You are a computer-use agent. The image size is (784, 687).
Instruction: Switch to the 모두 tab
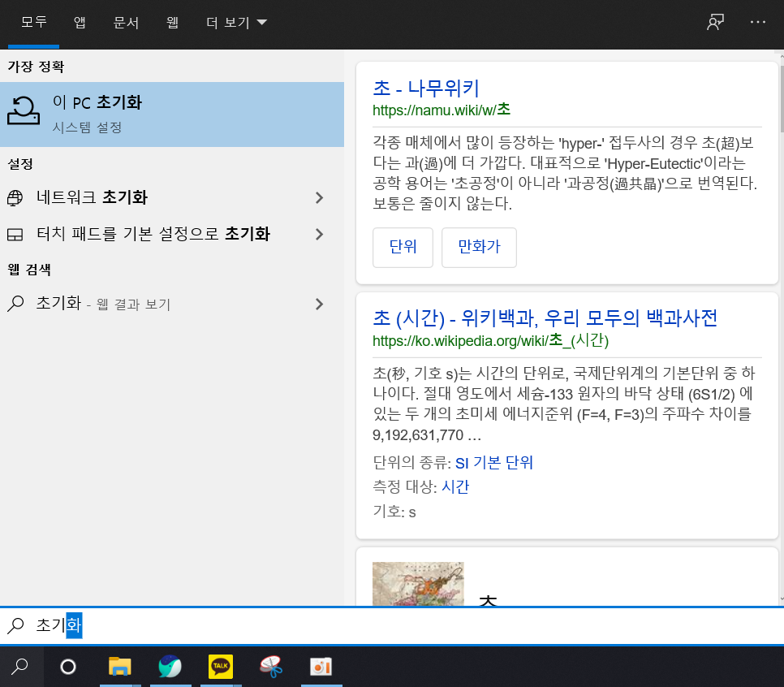34,22
